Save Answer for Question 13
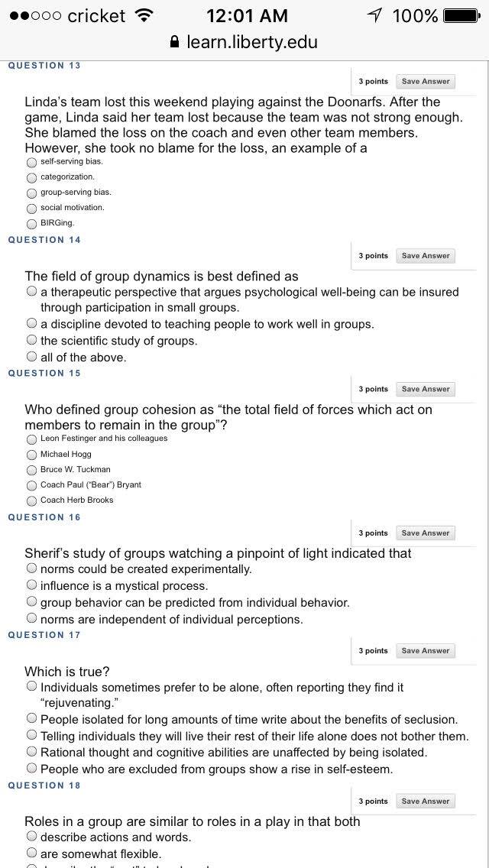 tap(426, 81)
